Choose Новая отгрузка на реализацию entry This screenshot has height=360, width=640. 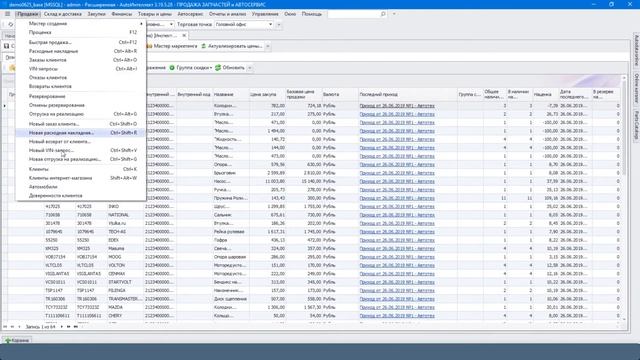pyautogui.click(x=81, y=159)
